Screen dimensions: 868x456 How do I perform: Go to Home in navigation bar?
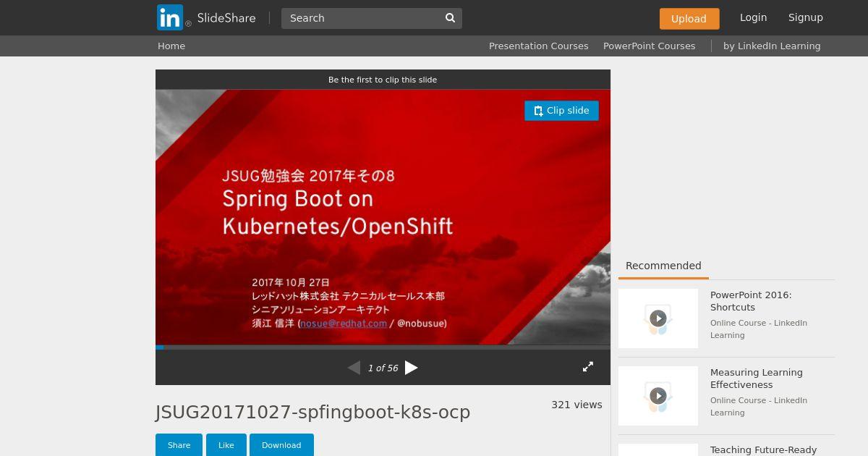pos(171,46)
